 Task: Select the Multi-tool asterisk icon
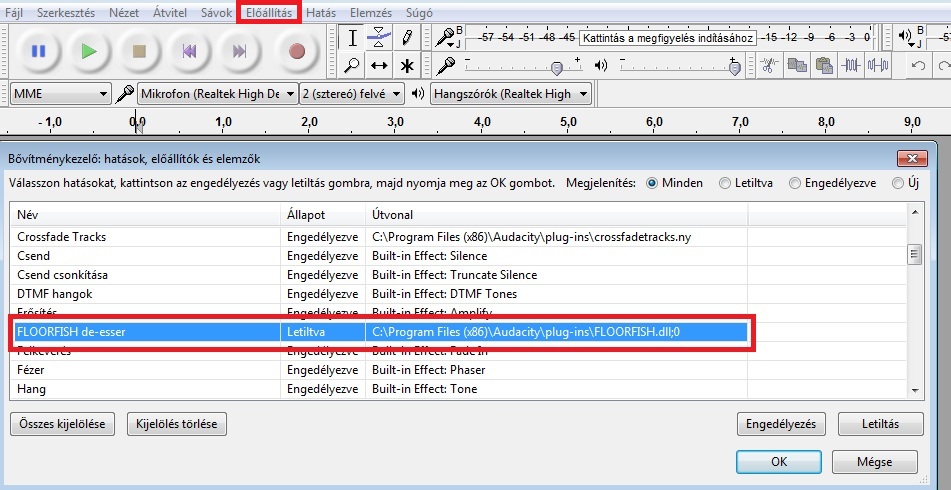[407, 65]
